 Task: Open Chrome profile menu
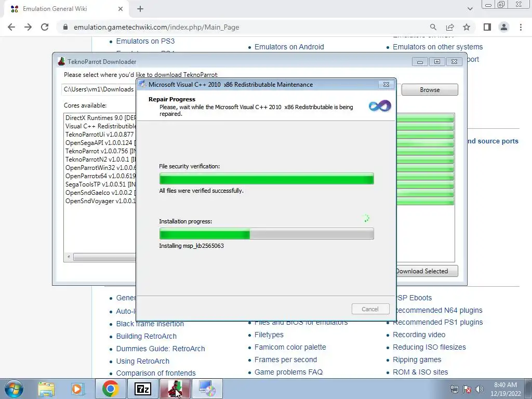(x=504, y=27)
